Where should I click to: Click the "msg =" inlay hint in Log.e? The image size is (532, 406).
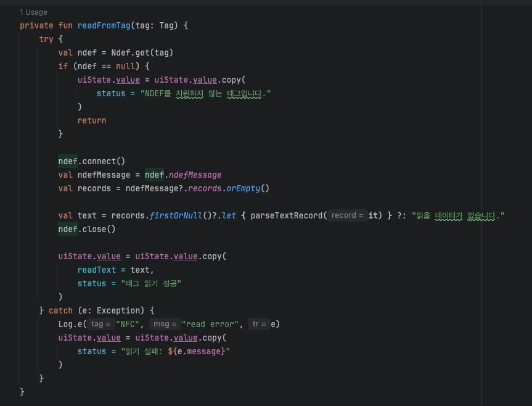164,324
